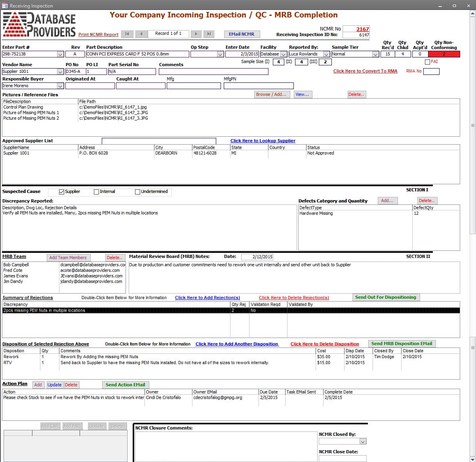Check the Undetermined suspected cause checkbox
Image resolution: width=476 pixels, height=462 pixels.
coord(137,192)
